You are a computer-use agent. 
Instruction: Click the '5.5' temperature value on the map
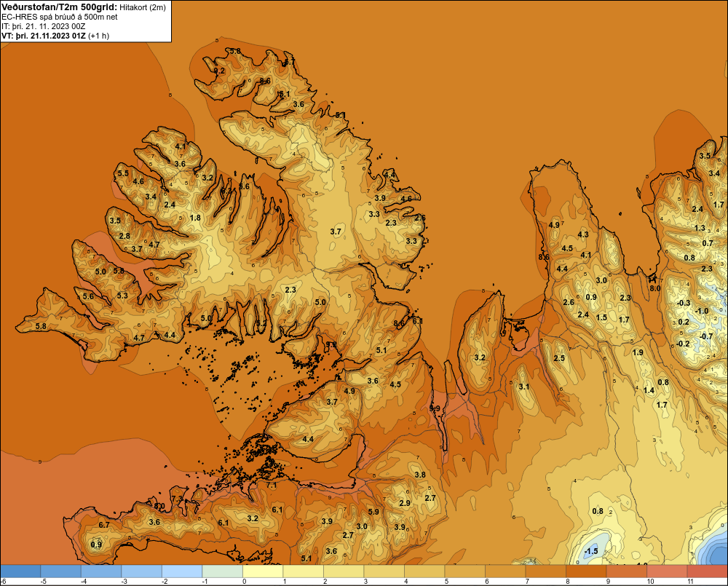coord(123,174)
